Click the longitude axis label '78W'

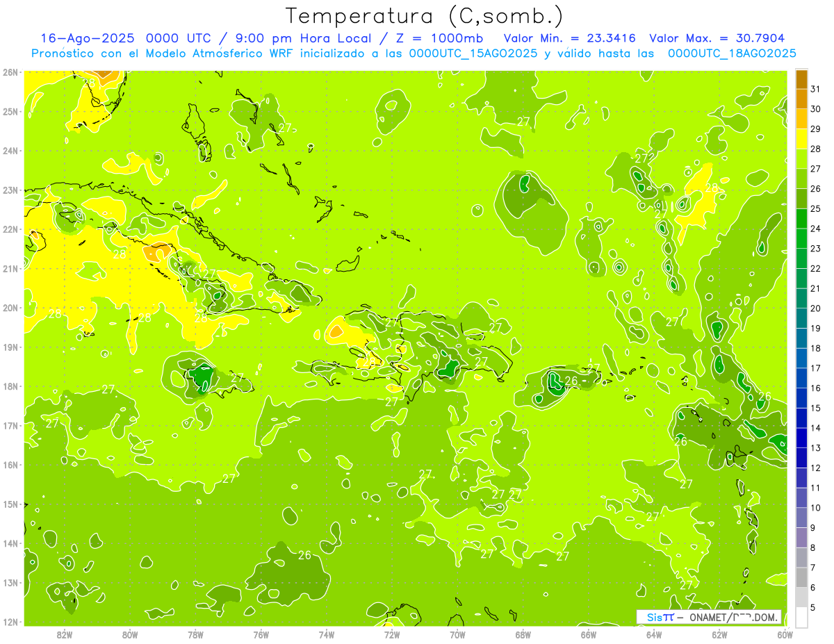tap(195, 634)
